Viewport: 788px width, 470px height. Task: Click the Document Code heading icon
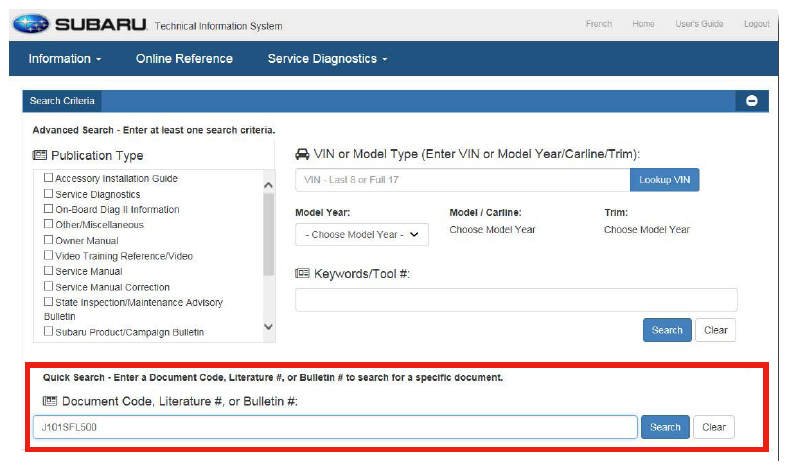coord(50,401)
